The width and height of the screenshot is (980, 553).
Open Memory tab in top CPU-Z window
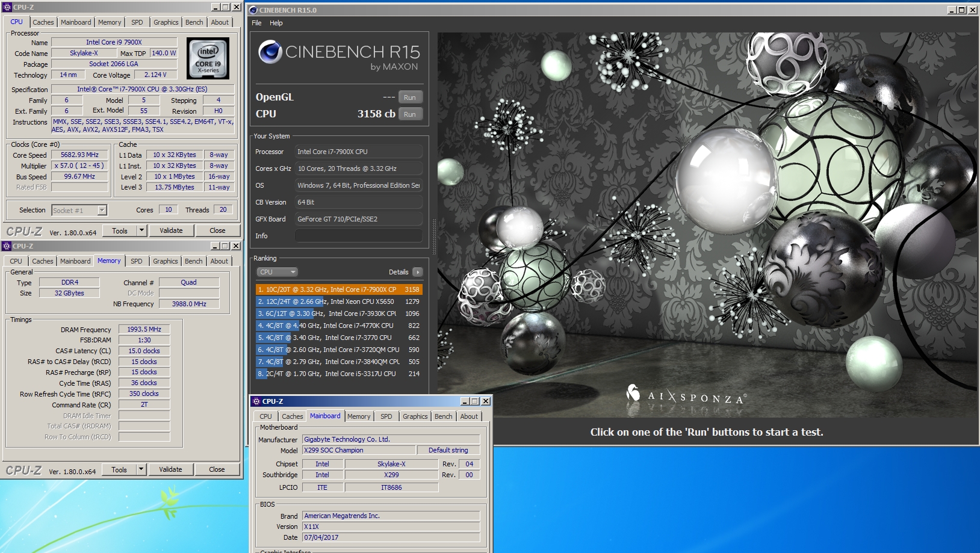[x=110, y=22]
